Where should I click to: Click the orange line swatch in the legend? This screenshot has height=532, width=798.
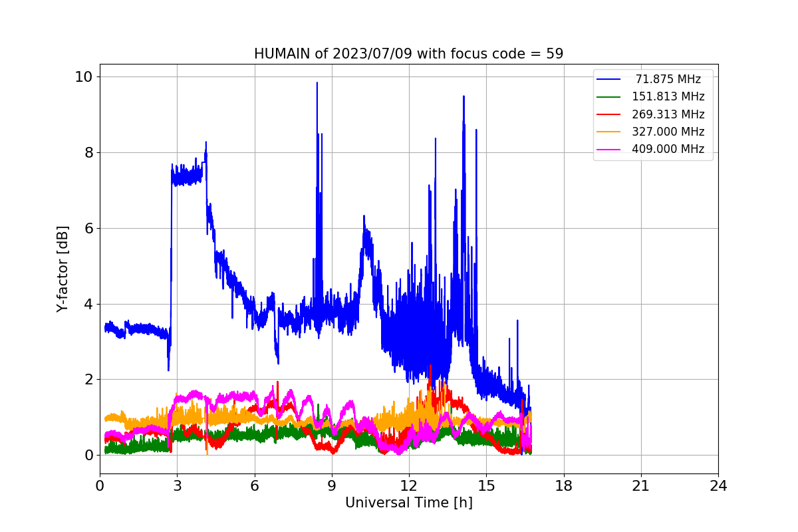(x=608, y=132)
